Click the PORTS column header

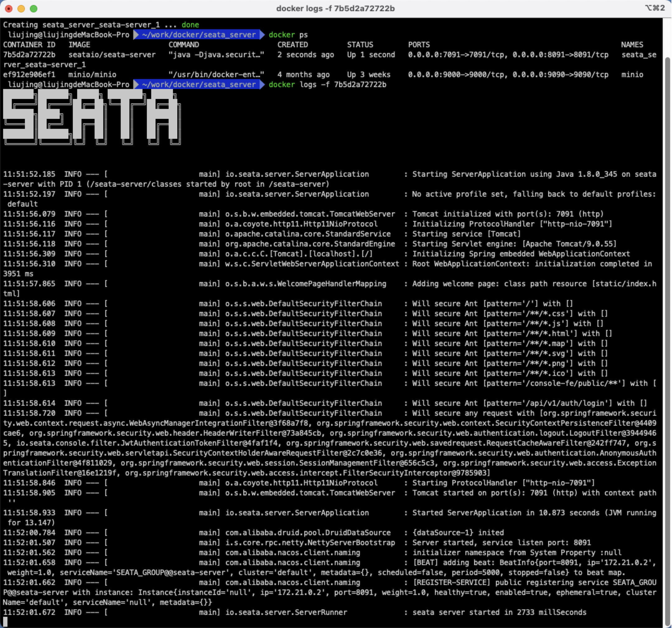pyautogui.click(x=419, y=45)
